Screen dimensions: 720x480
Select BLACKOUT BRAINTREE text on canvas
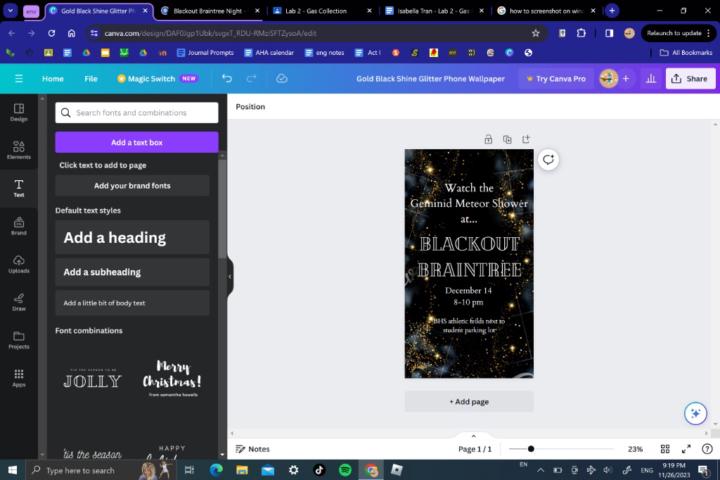coord(469,257)
